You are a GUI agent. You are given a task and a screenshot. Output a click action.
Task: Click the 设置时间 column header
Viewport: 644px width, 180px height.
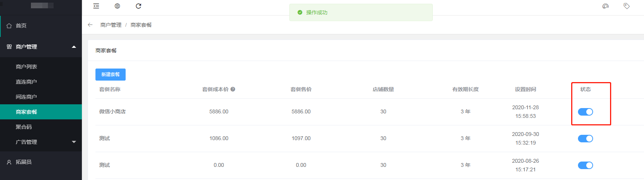(x=526, y=89)
